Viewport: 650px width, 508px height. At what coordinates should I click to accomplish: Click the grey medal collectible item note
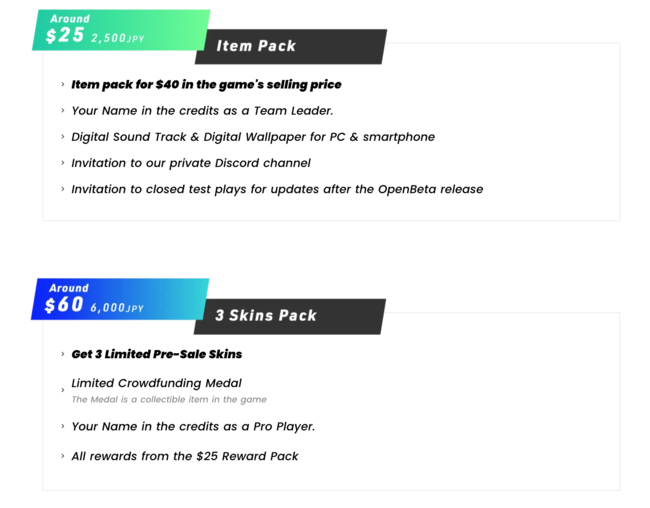point(169,399)
